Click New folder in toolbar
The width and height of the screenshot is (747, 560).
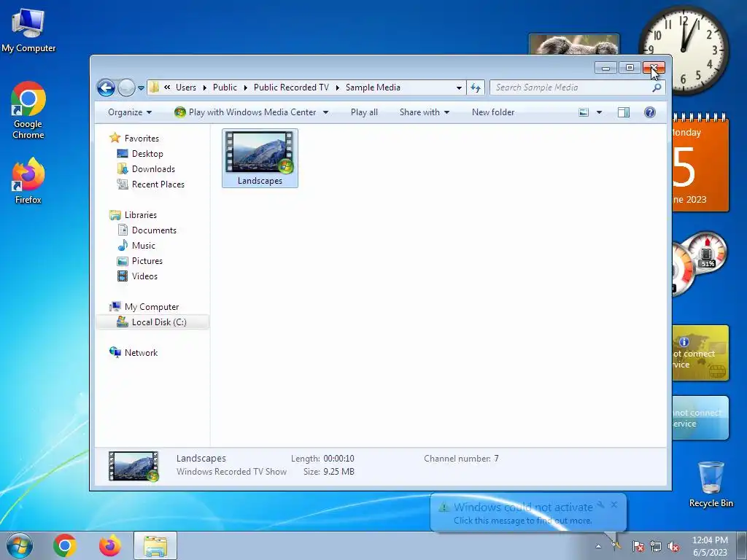tap(493, 112)
